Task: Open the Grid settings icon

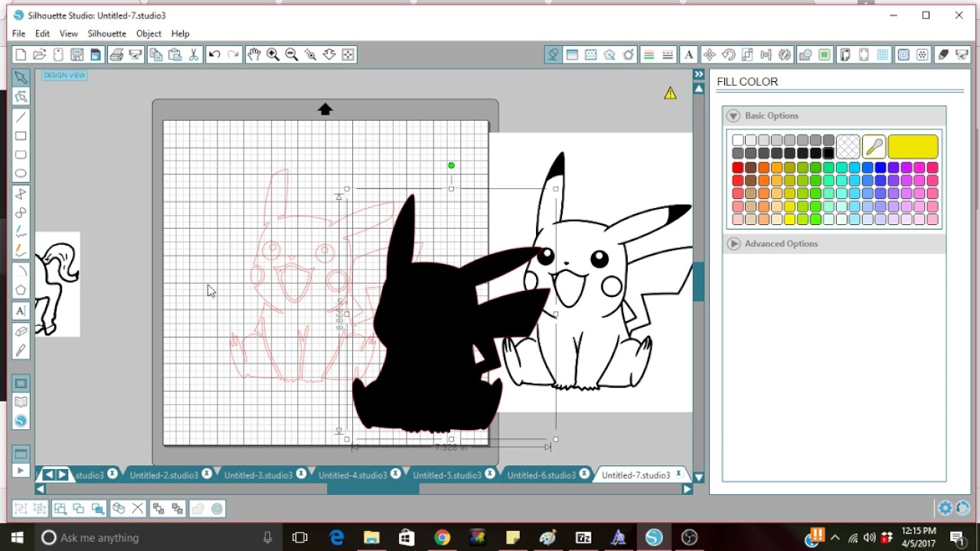Action: [884, 54]
